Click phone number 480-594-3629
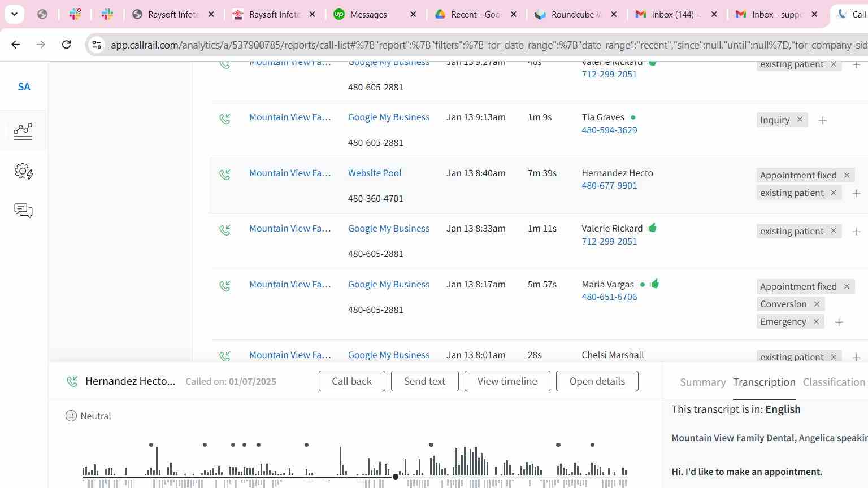This screenshot has width=868, height=488. click(x=609, y=130)
